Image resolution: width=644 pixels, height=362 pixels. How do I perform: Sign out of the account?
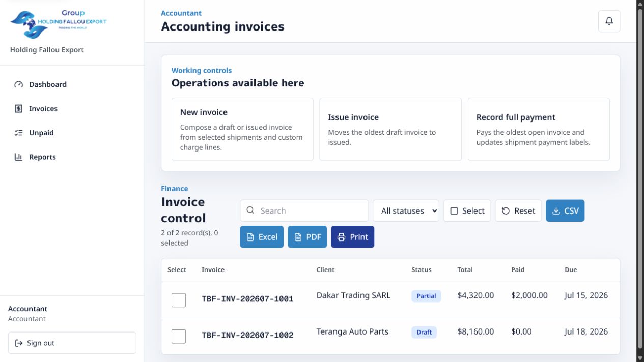(x=72, y=343)
